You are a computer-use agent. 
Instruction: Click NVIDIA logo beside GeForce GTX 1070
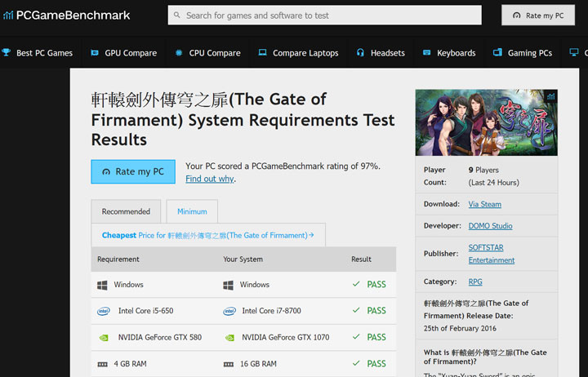229,338
